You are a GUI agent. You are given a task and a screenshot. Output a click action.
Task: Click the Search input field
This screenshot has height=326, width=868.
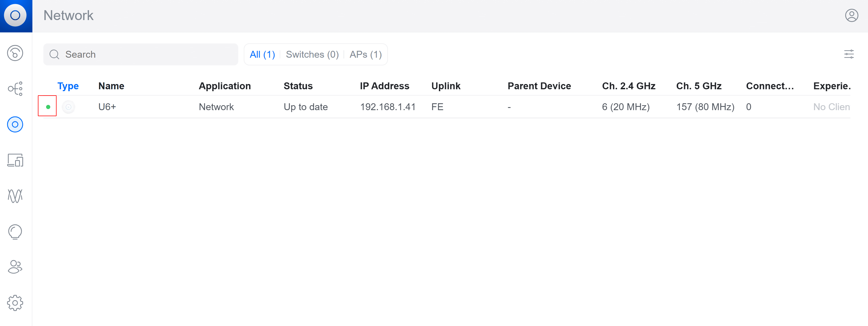140,54
